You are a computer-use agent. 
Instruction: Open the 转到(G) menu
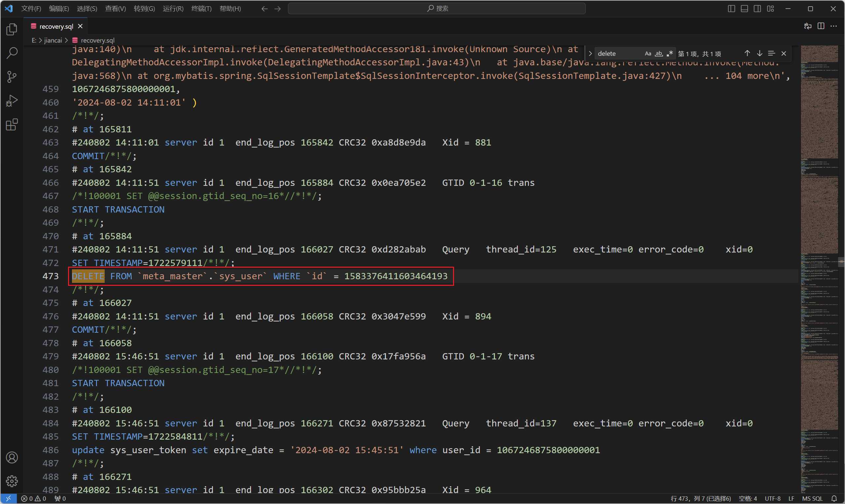(x=144, y=9)
